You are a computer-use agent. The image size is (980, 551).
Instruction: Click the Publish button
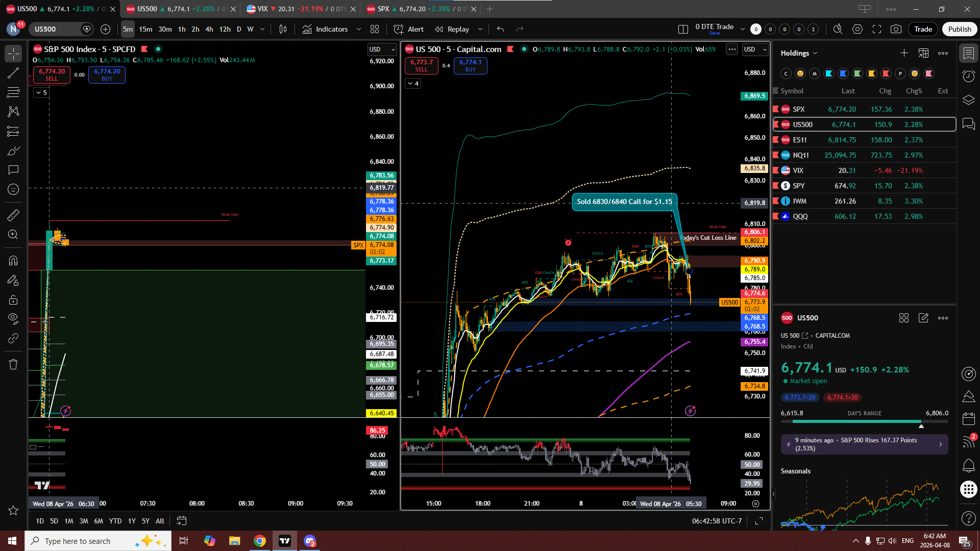click(x=959, y=29)
